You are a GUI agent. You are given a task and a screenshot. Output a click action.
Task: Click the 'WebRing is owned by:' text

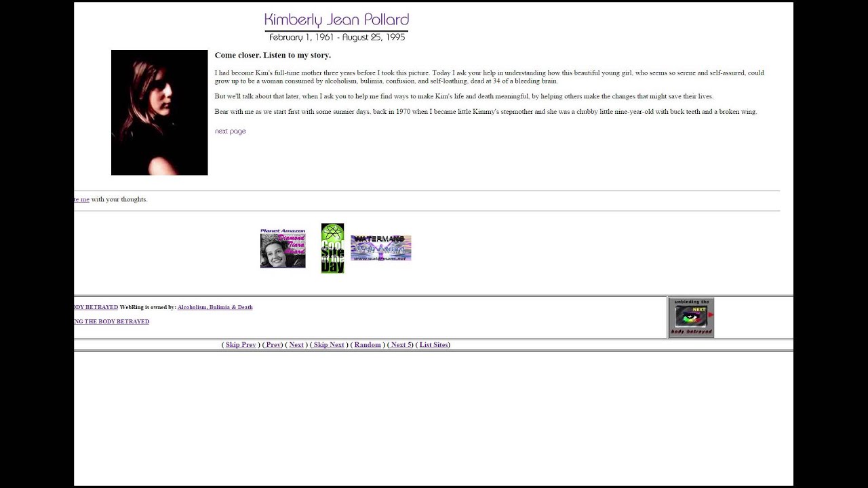[x=148, y=307]
